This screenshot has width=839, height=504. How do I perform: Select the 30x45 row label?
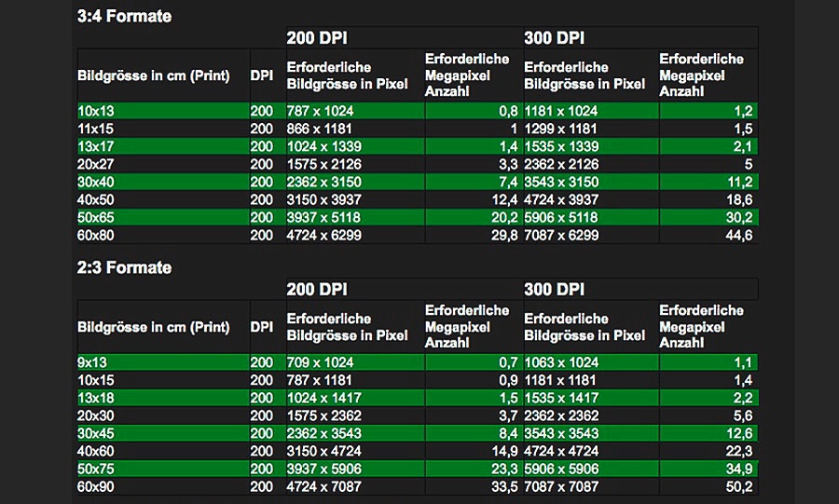click(x=96, y=433)
